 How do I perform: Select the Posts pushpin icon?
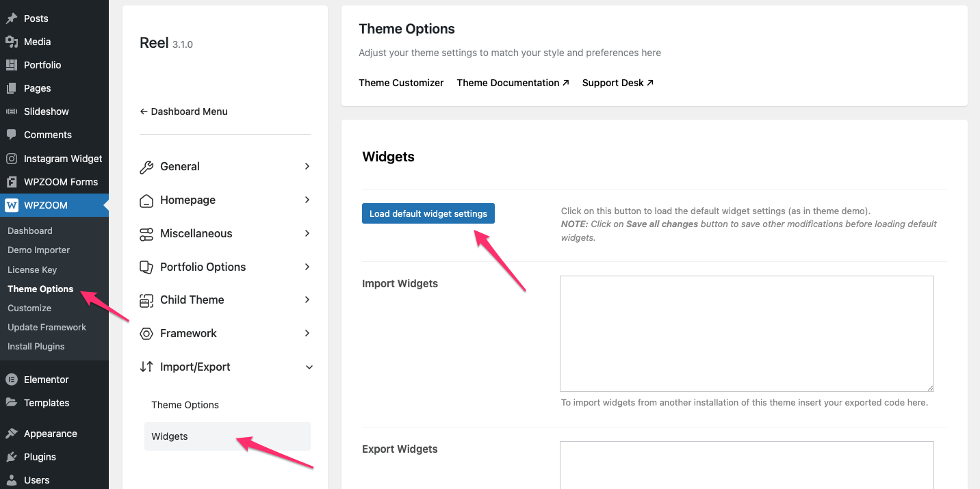point(12,18)
